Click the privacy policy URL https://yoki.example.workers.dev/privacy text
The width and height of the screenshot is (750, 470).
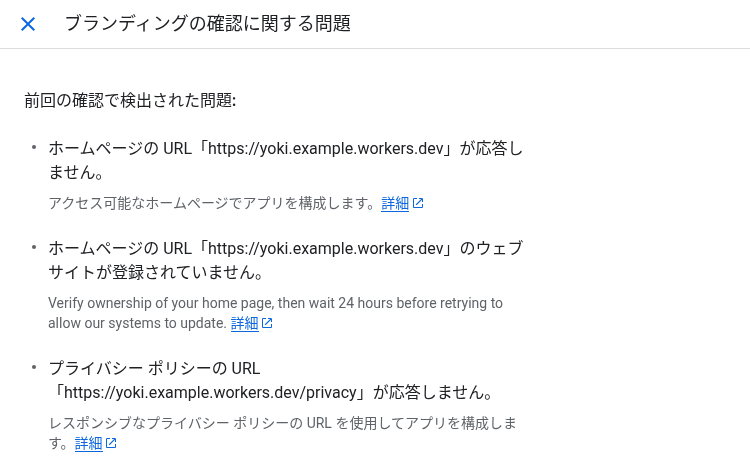(211, 393)
